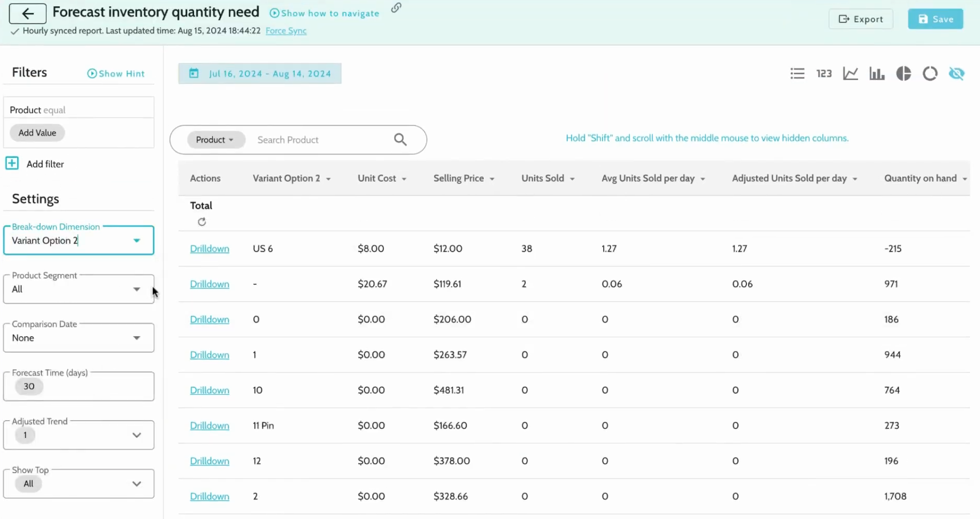Switch to pie chart view
The width and height of the screenshot is (980, 519).
coord(903,74)
